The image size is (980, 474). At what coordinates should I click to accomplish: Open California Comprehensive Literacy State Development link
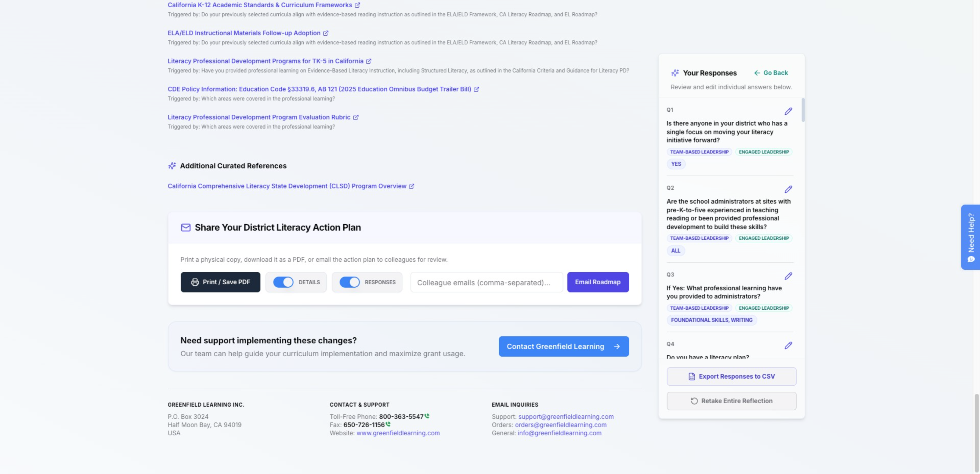click(x=287, y=186)
